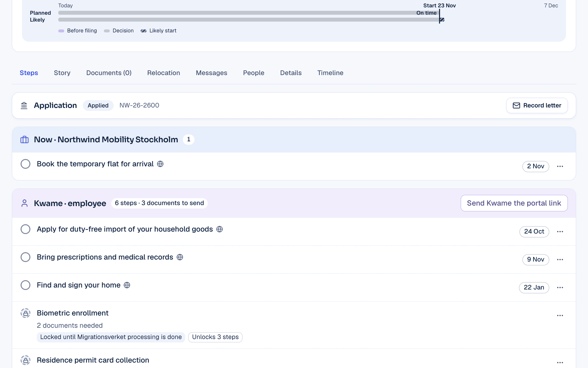Screen dimensions: 588x368
Task: Click the briefcase icon beside Northwind Mobility Stockholm
Action: coord(24,140)
